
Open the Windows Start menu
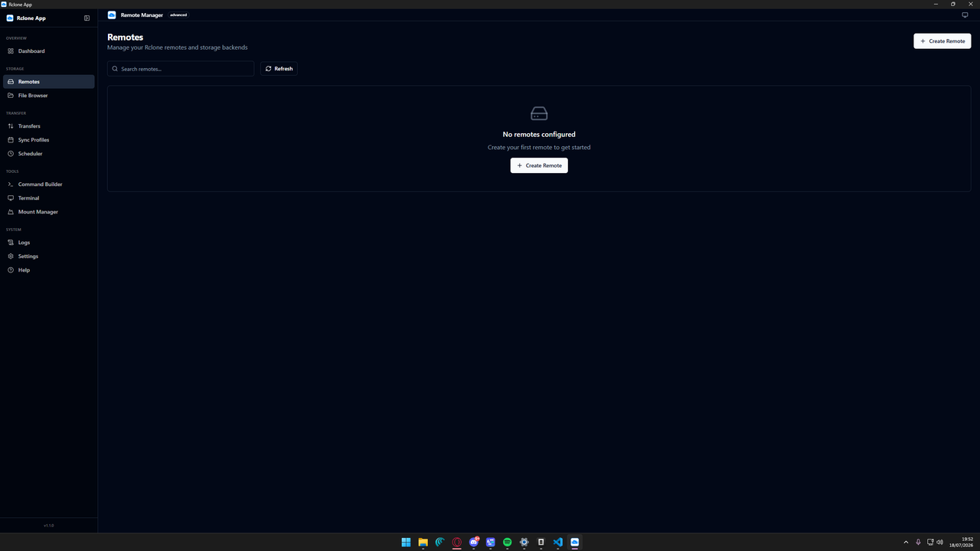pos(406,542)
